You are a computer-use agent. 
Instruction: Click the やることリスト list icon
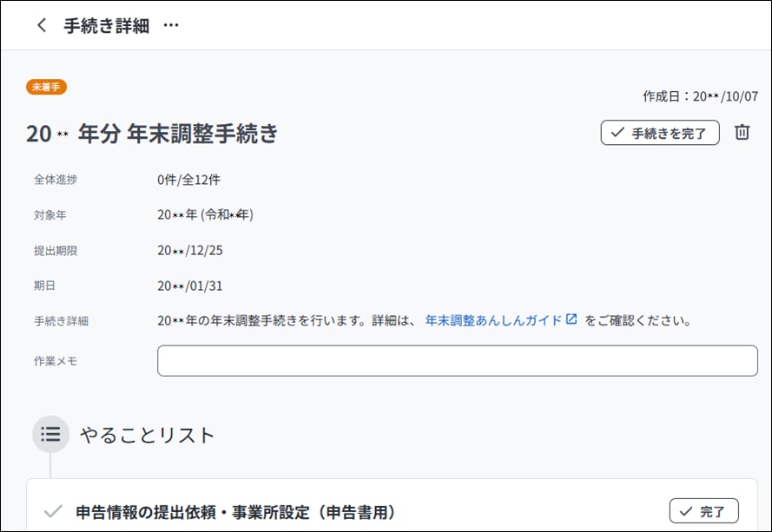50,434
